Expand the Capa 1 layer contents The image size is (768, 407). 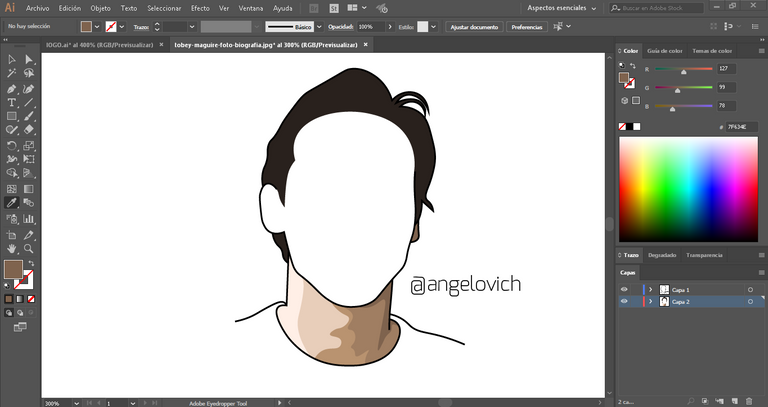(x=650, y=289)
